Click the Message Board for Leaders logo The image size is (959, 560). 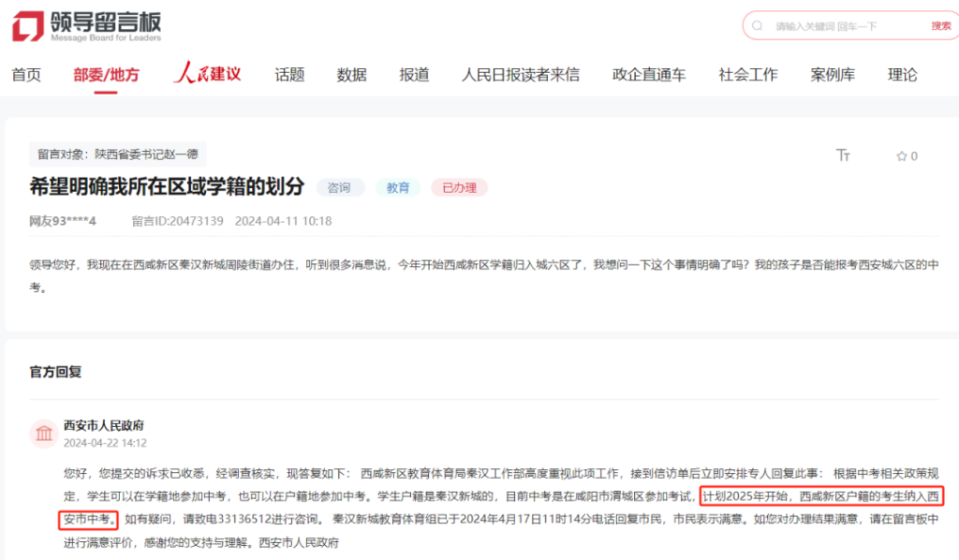pyautogui.click(x=86, y=26)
